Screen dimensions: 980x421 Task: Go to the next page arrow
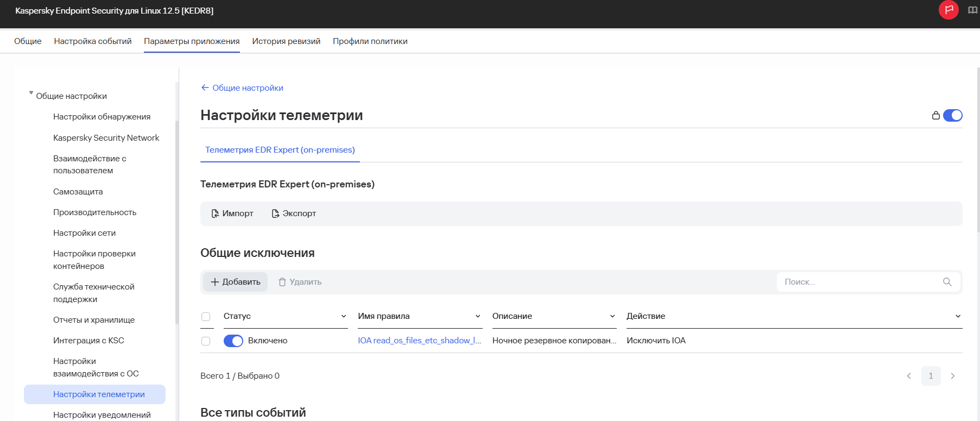[952, 376]
